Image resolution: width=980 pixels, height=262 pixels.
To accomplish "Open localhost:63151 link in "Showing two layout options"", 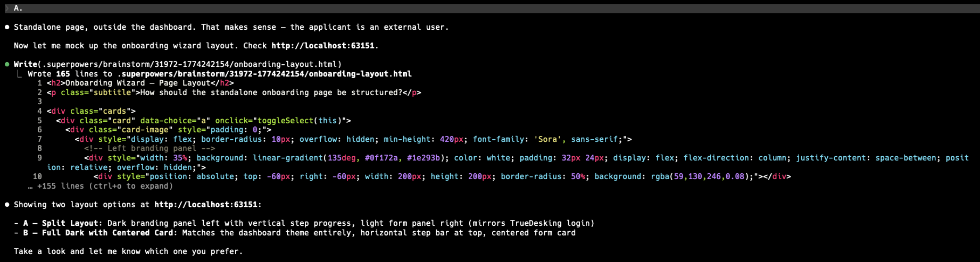I will (x=205, y=205).
